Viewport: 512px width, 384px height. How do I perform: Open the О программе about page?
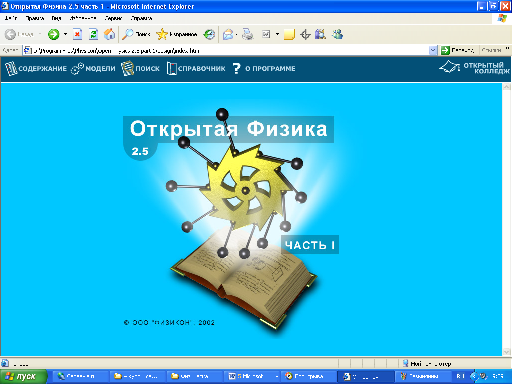point(264,68)
